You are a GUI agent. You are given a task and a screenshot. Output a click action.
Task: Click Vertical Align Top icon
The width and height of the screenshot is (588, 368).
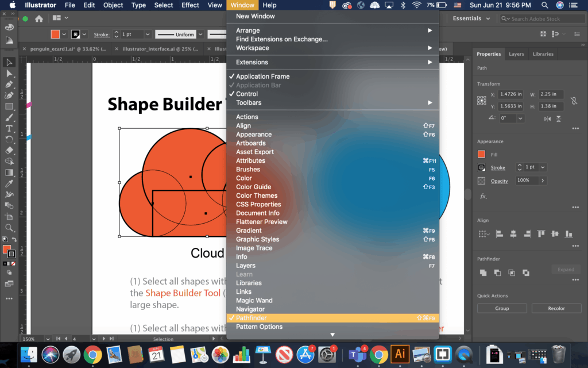(541, 234)
